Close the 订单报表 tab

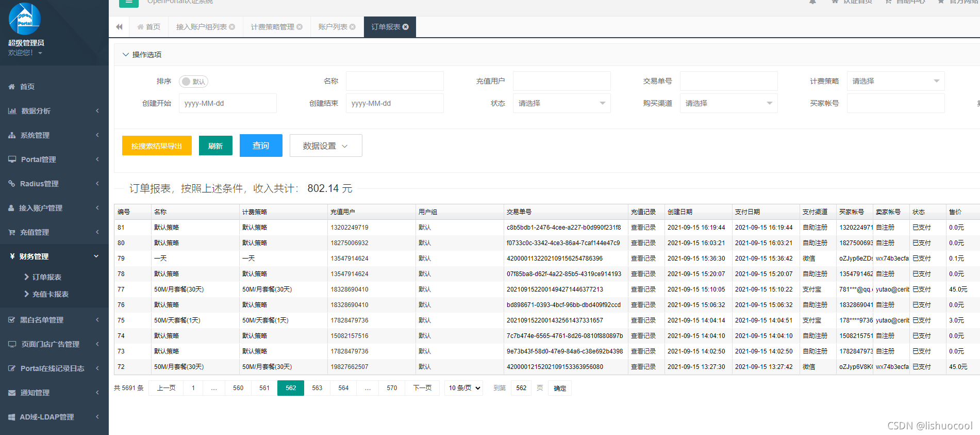point(406,27)
